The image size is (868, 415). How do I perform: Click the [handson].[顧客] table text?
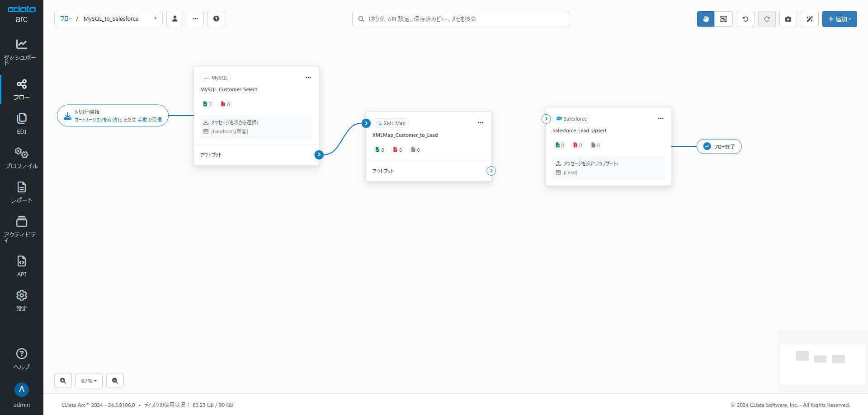230,131
